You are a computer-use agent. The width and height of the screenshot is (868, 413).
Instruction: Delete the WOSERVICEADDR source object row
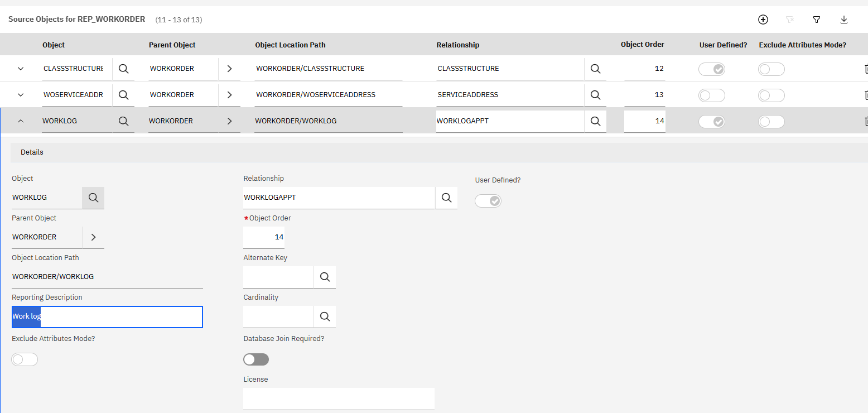865,95
